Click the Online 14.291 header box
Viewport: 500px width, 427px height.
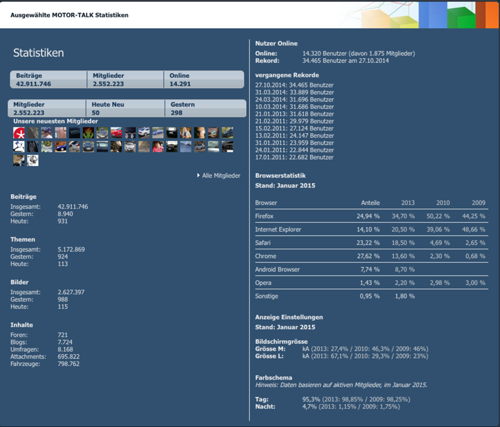coord(204,79)
